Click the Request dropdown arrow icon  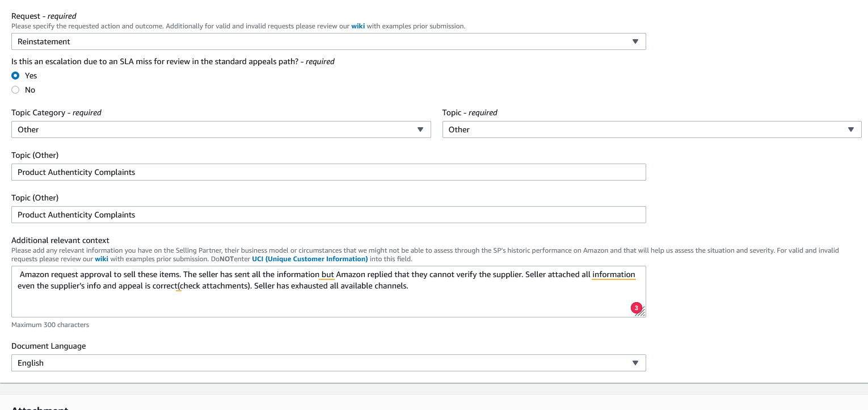(x=635, y=41)
